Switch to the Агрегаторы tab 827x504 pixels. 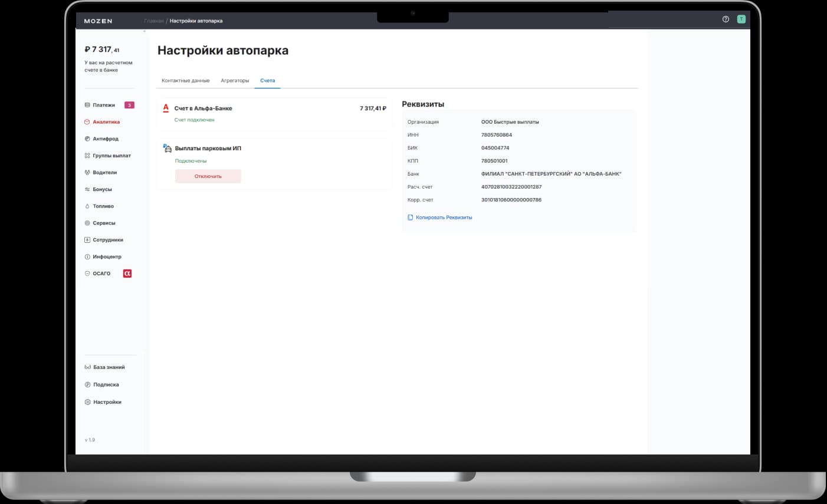[235, 81]
